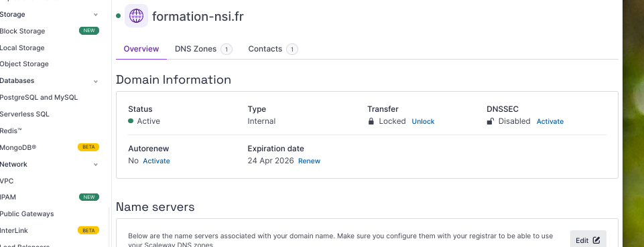Collapse the Storage section chevron
This screenshot has height=247, width=644.
pos(96,15)
